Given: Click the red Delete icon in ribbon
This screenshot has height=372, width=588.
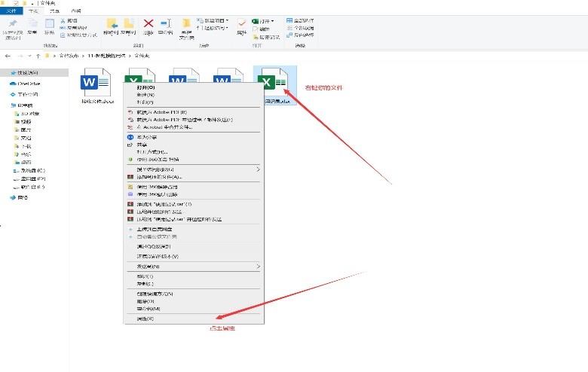Looking at the screenshot, I should coord(149,26).
